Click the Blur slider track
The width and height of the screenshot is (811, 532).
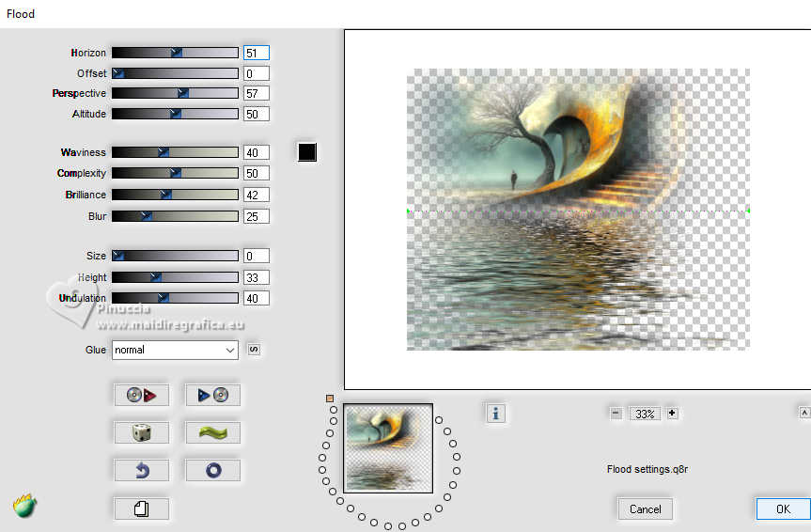pyautogui.click(x=175, y=216)
